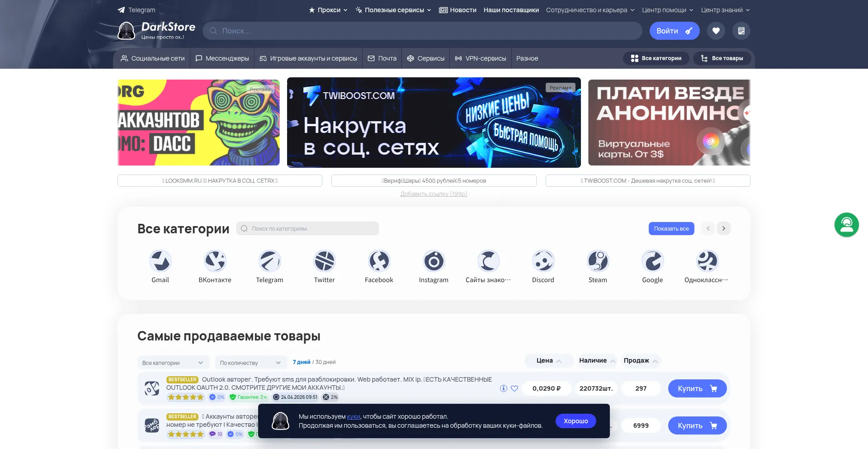Click Купить on the Outlook product row
Viewport: 868px width, 449px height.
(x=698, y=388)
